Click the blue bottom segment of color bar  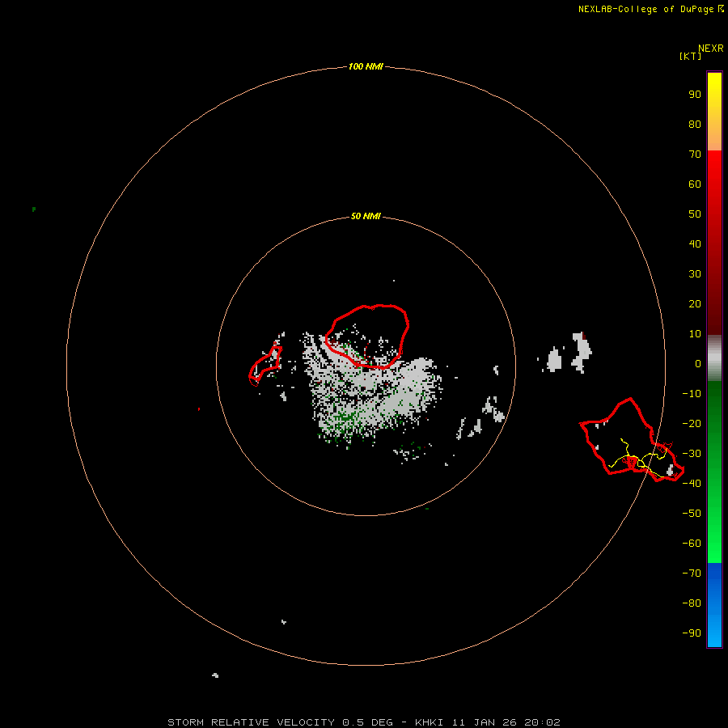click(x=714, y=604)
